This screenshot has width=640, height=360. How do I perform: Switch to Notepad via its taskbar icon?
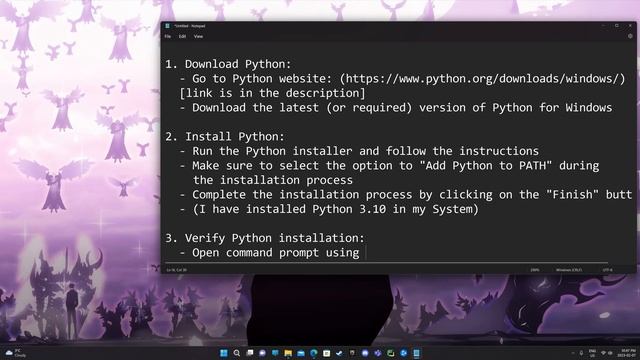coord(417,353)
